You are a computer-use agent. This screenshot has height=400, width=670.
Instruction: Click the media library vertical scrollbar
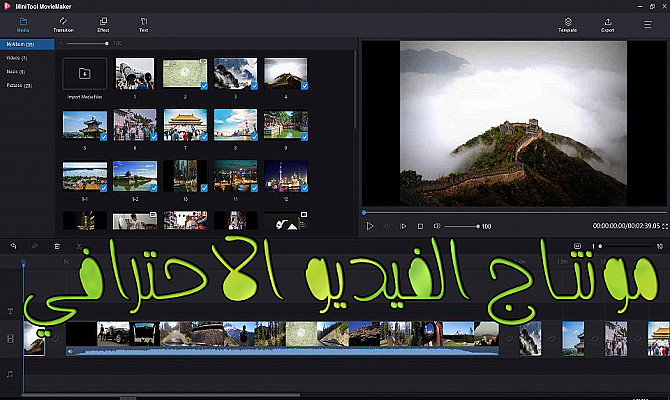click(x=355, y=90)
